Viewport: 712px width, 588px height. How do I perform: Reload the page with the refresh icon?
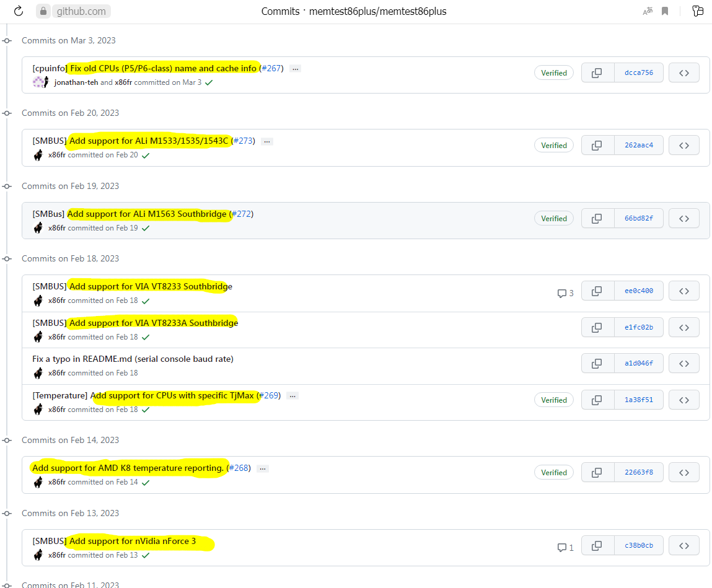pos(19,11)
